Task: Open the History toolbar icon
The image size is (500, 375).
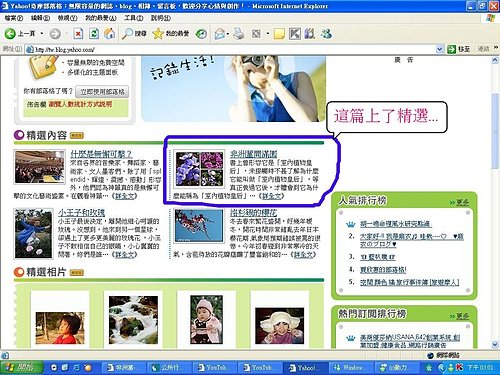Action: (x=201, y=34)
